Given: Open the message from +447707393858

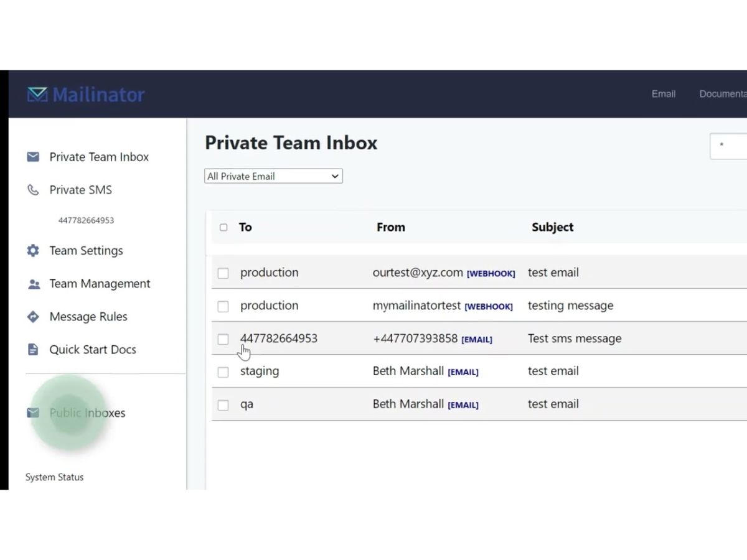Looking at the screenshot, I should [415, 338].
